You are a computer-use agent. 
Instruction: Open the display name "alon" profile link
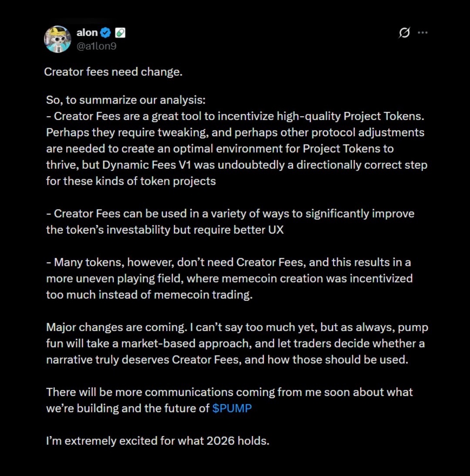click(x=87, y=33)
